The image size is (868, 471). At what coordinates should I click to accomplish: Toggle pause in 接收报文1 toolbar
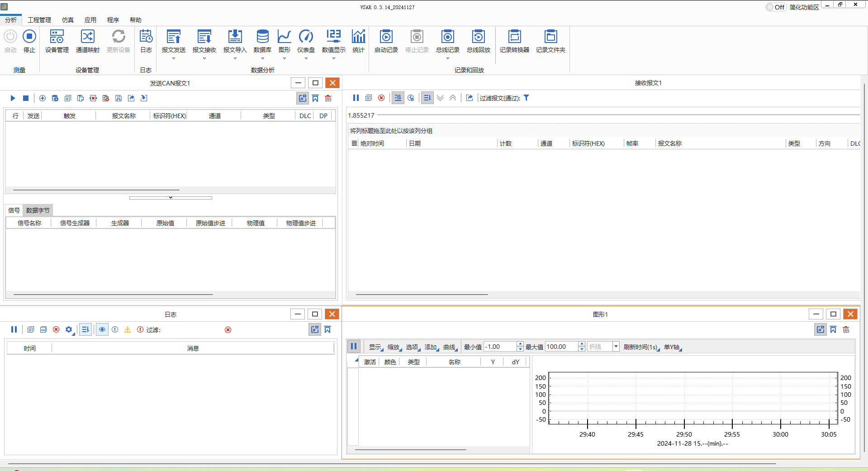[356, 98]
